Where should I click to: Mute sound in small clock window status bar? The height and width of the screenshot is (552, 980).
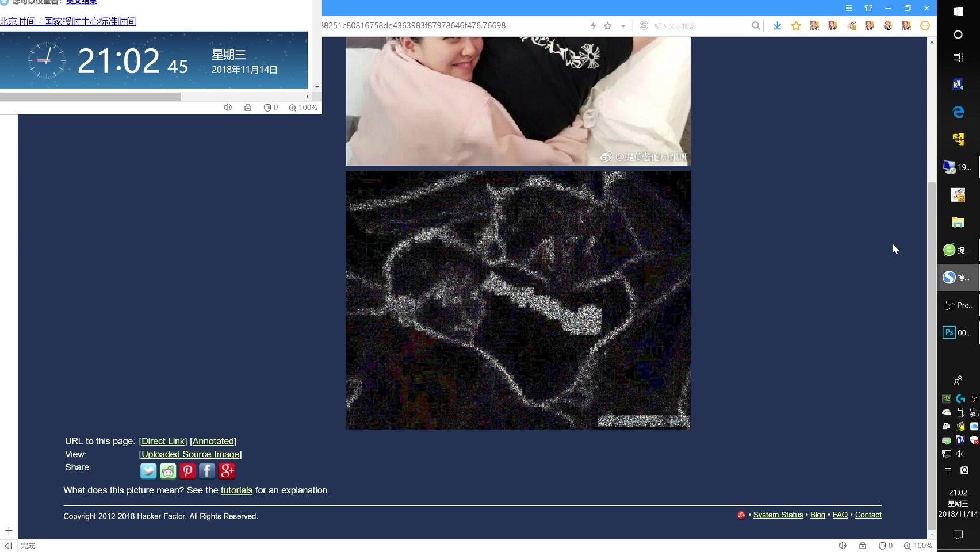[228, 108]
